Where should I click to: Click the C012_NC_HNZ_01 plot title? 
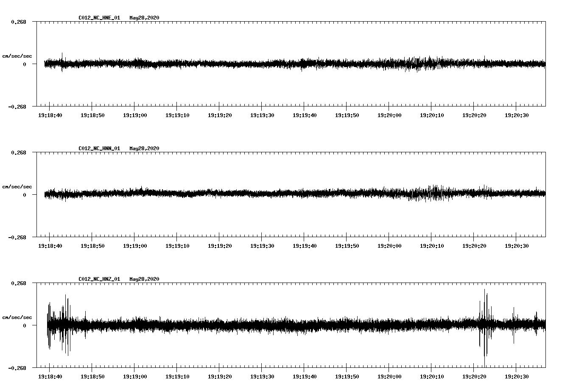pyautogui.click(x=99, y=279)
